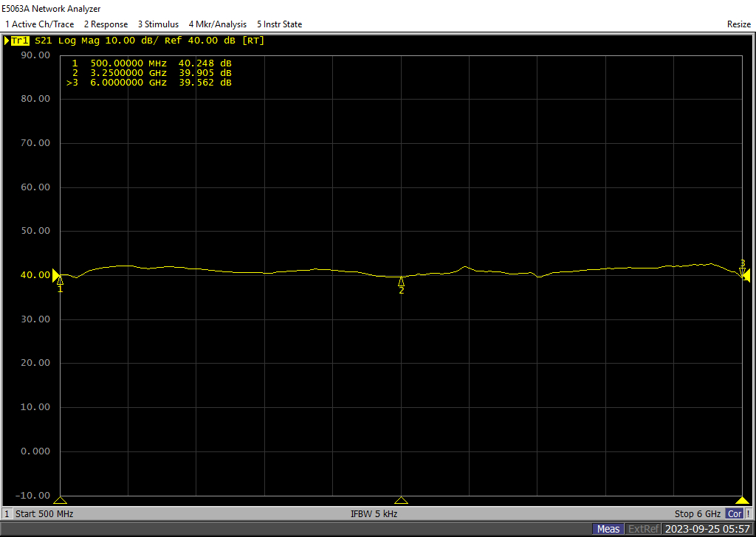Click the filled bottom-axis triangle at 6 GHz

742,500
